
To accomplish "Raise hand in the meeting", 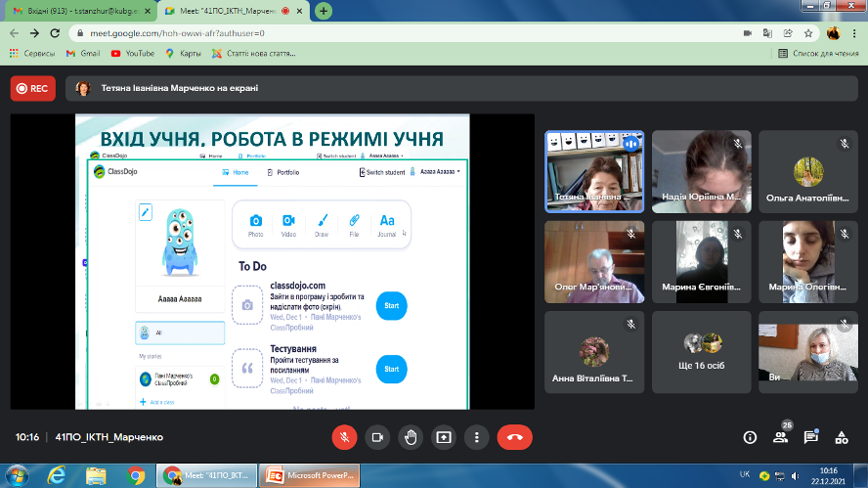I will (x=411, y=437).
